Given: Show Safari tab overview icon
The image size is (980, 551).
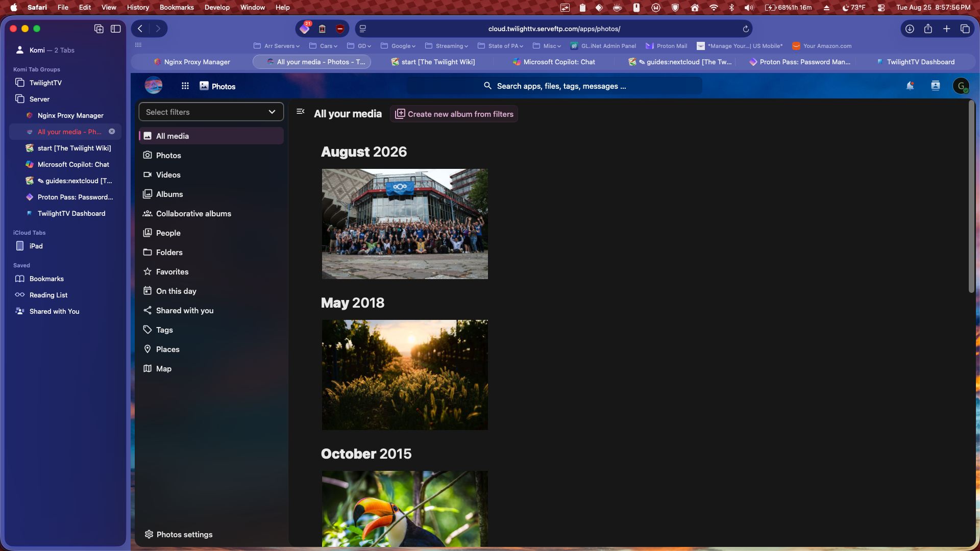Looking at the screenshot, I should [965, 29].
